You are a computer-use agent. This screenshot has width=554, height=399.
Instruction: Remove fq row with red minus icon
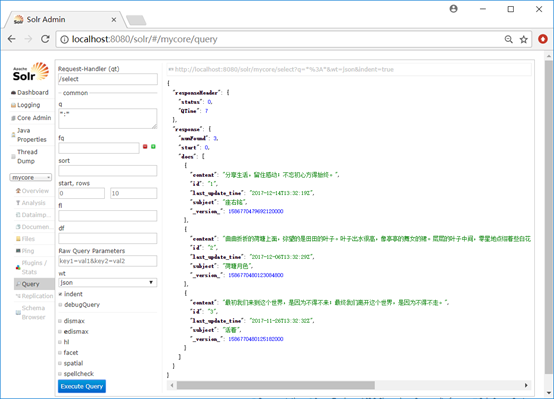pyautogui.click(x=145, y=147)
